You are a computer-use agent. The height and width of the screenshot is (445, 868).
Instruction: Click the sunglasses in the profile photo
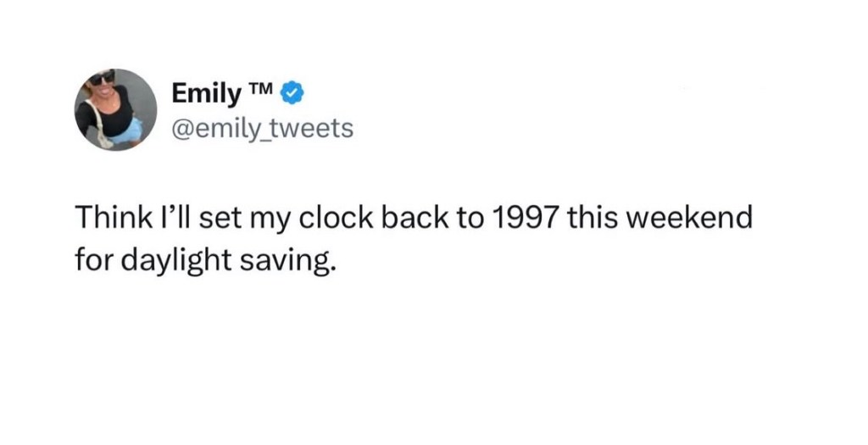(x=102, y=78)
